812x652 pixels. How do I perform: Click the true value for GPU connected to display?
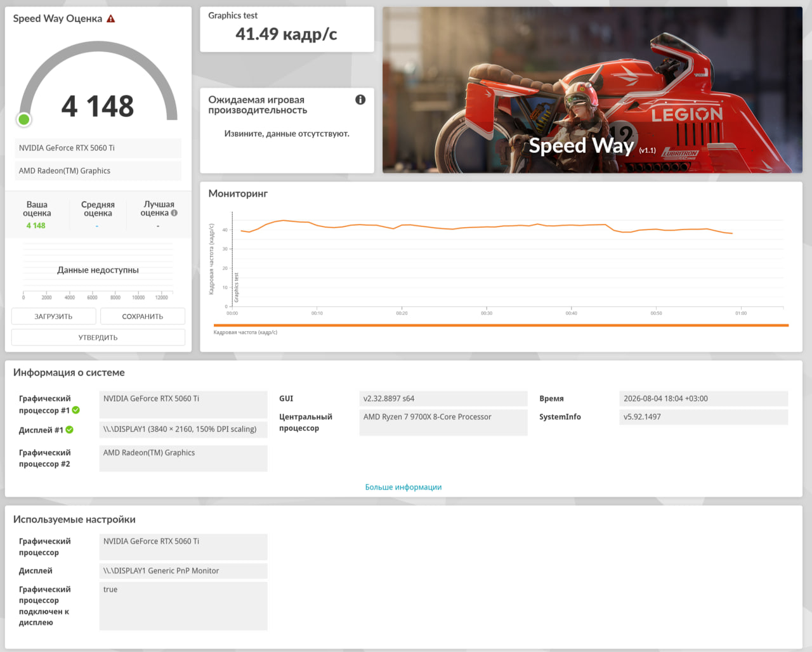[183, 606]
